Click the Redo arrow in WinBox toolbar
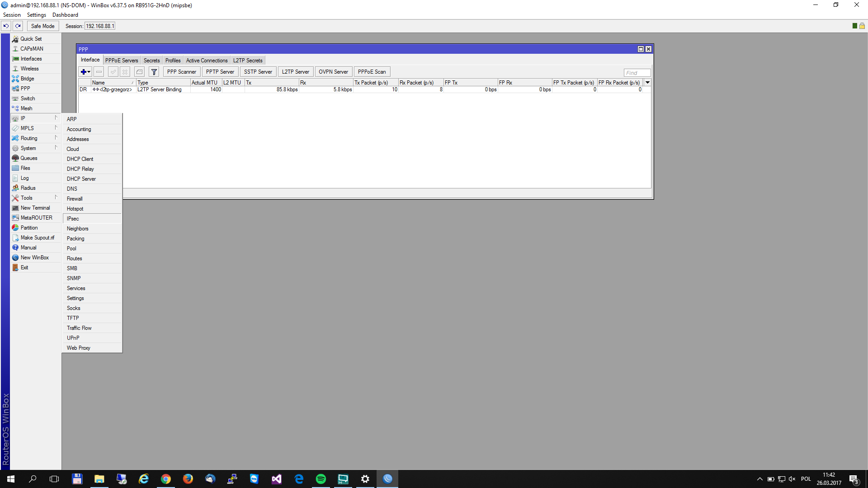The image size is (868, 488). tap(18, 26)
